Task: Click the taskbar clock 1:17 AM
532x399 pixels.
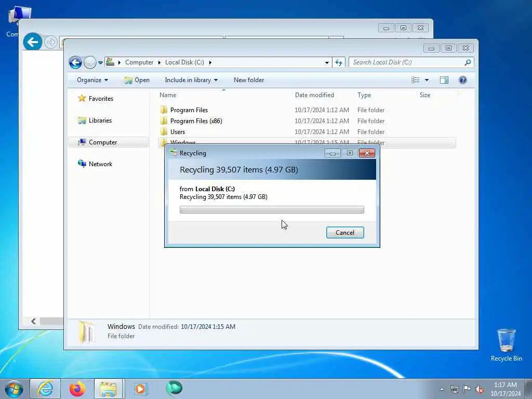Action: [x=505, y=385]
